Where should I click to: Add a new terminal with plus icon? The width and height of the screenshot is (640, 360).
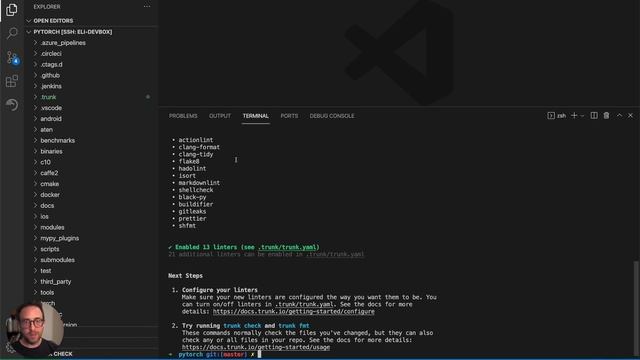point(574,116)
